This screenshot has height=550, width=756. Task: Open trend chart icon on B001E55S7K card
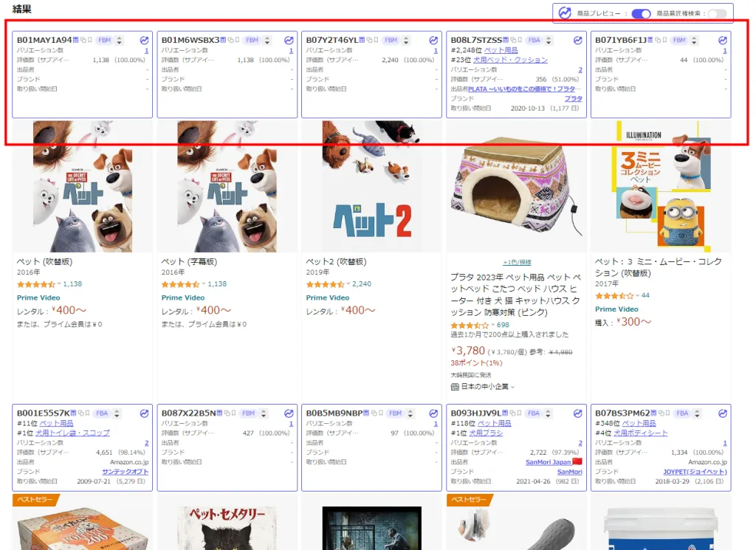click(144, 413)
